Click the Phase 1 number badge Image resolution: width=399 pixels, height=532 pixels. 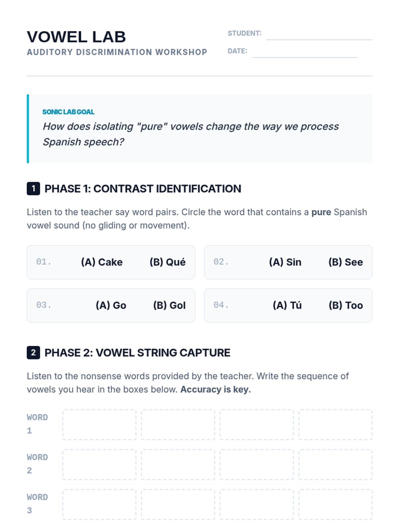tap(33, 189)
